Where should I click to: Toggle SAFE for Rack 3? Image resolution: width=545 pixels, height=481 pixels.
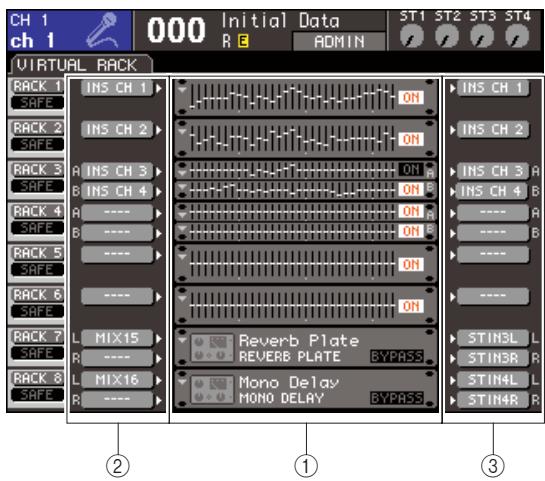37,186
